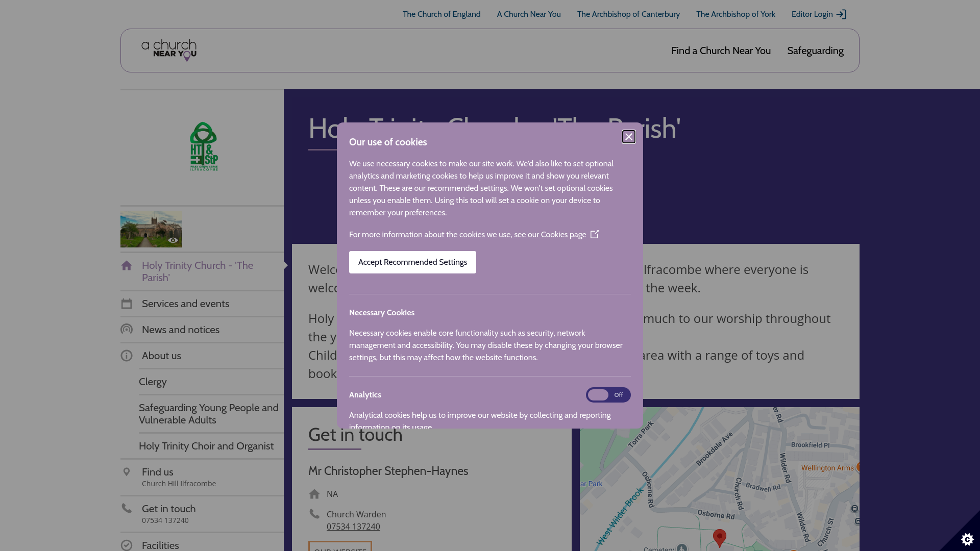Toggle the Analytics cookies switch

pyautogui.click(x=608, y=395)
